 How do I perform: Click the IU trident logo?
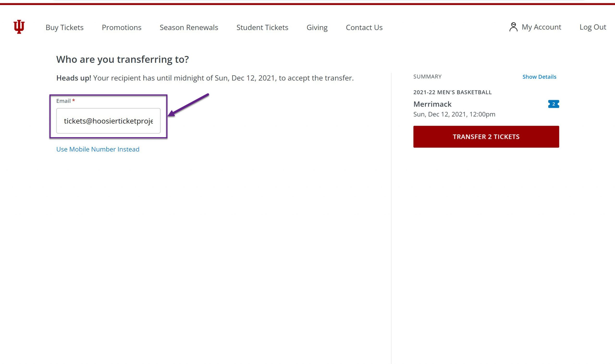point(19,27)
